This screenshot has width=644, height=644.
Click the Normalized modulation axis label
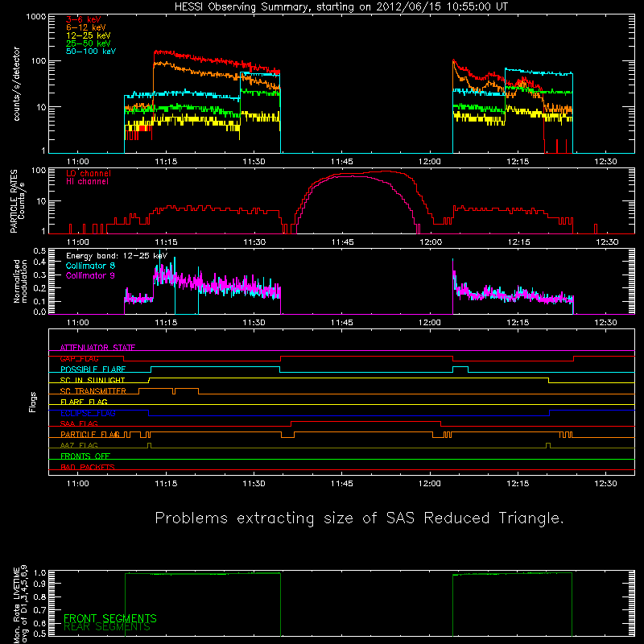tap(20, 281)
